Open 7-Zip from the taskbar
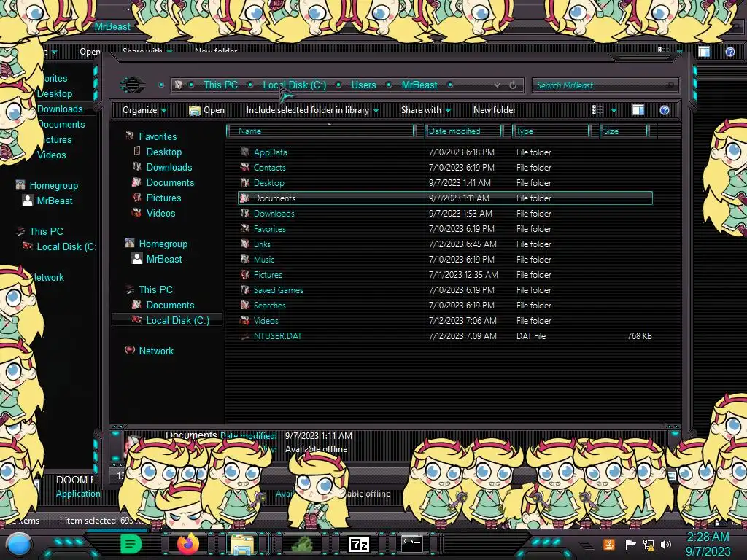 click(359, 544)
